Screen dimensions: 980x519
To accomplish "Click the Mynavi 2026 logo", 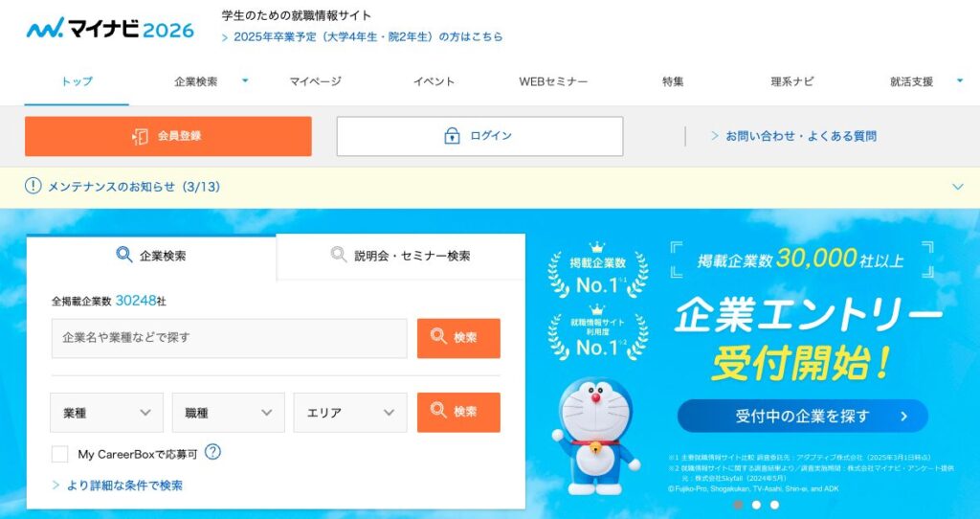I will [110, 28].
